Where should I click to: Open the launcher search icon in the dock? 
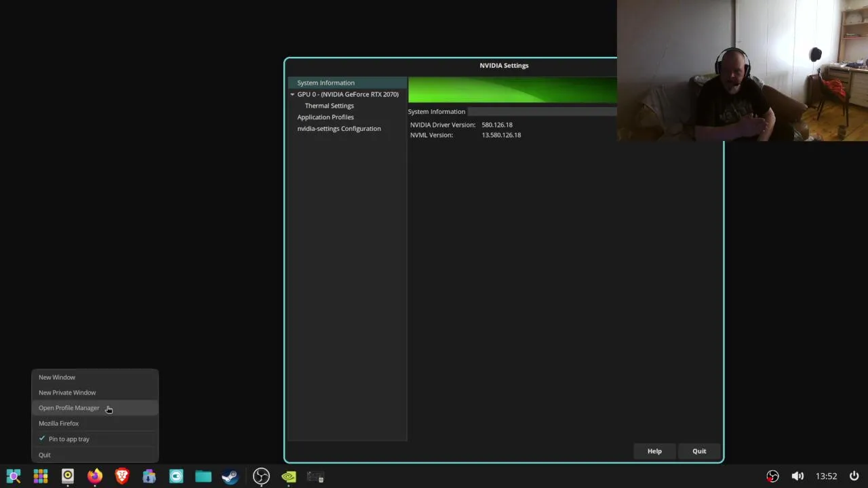click(14, 476)
